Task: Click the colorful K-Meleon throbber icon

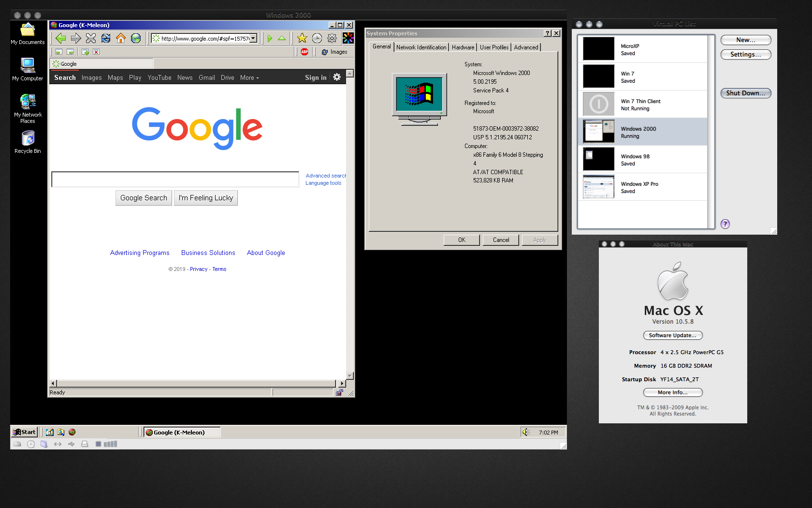Action: (x=348, y=38)
